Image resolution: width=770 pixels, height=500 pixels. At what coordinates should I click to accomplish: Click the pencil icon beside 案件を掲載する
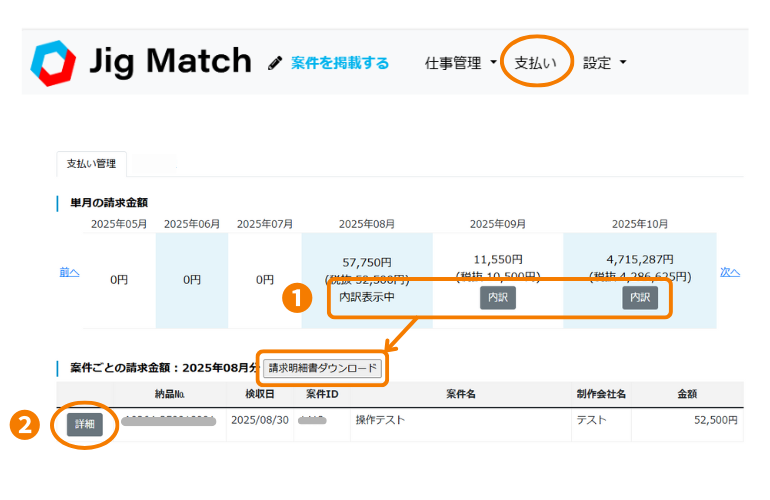[x=275, y=63]
